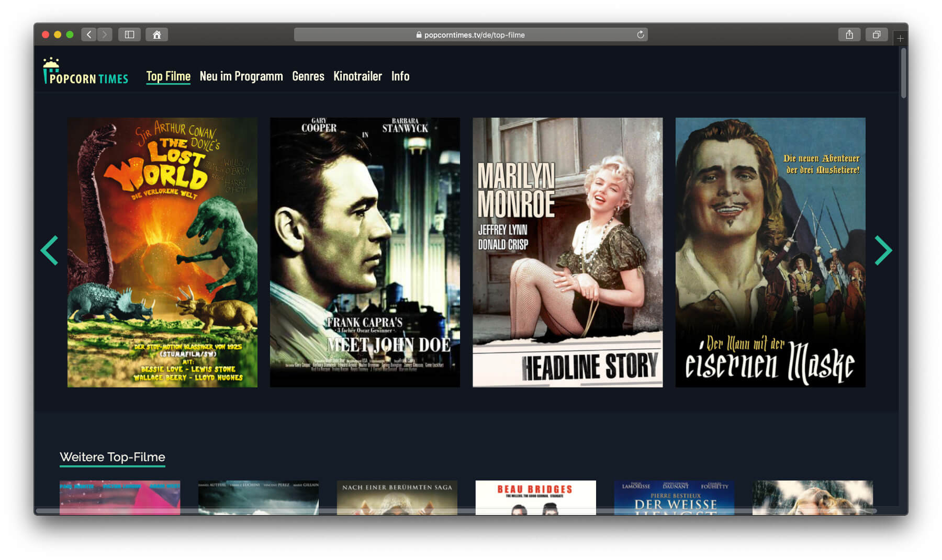Show next films with right carousel arrow

[883, 250]
